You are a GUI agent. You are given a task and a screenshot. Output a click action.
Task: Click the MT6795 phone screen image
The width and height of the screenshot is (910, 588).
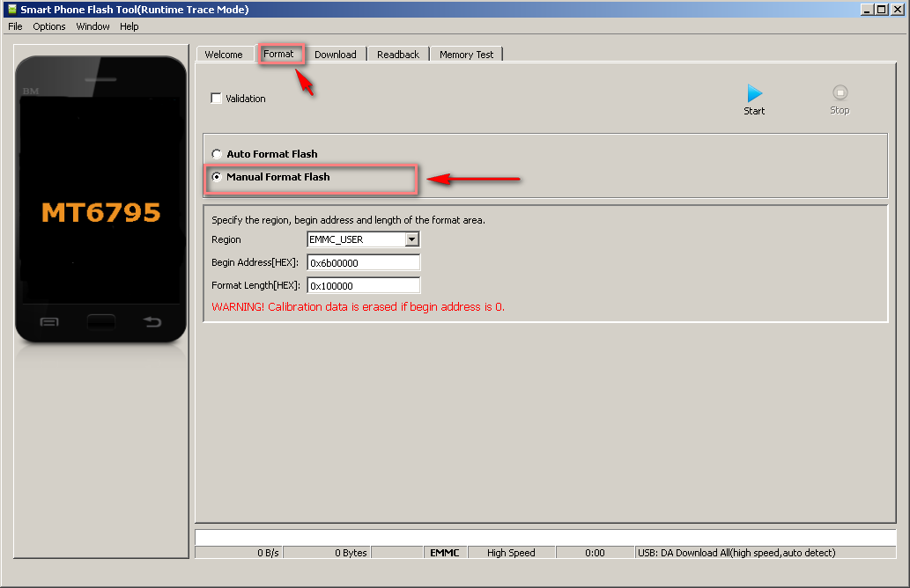tap(101, 211)
